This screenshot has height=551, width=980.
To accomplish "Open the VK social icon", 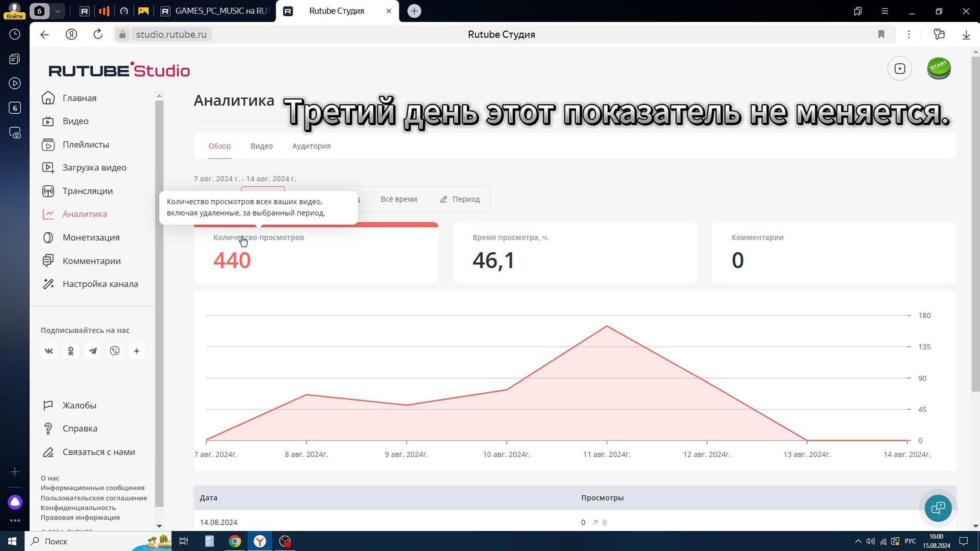I will pyautogui.click(x=49, y=351).
